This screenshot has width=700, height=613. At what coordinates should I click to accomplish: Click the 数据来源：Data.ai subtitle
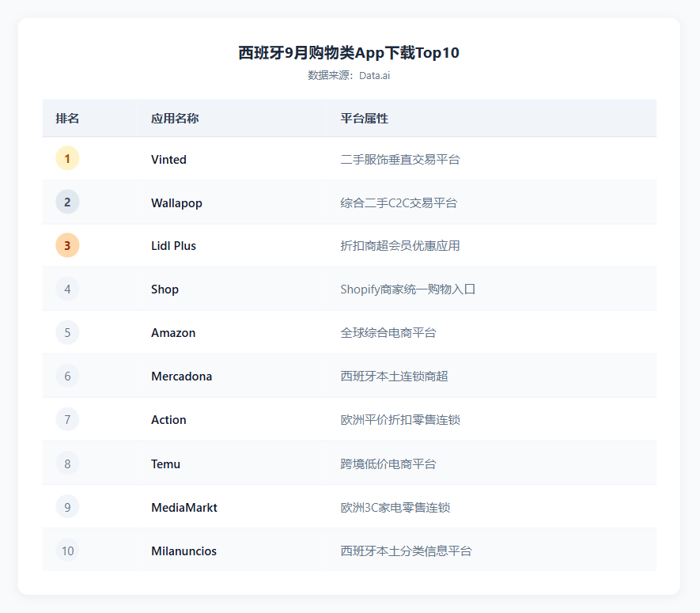[349, 75]
